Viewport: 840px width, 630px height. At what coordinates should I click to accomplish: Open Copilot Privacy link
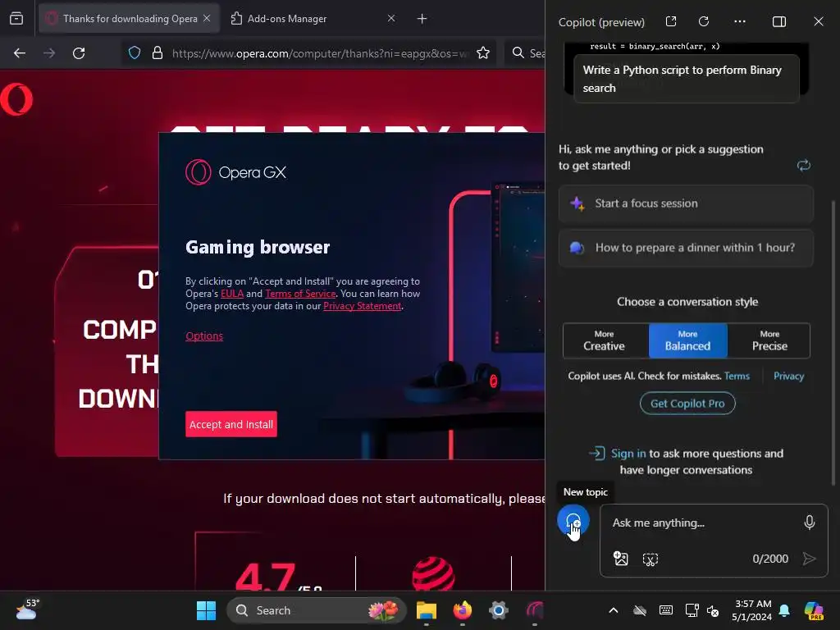tap(788, 376)
